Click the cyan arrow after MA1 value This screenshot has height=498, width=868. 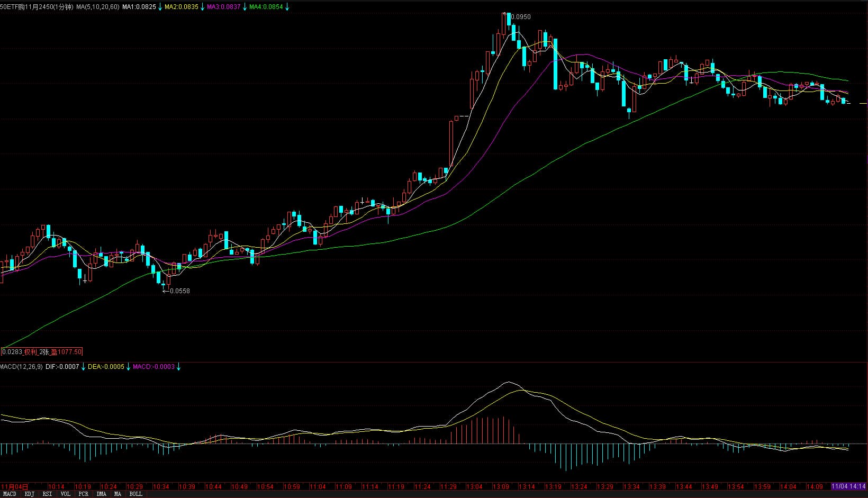pos(160,7)
